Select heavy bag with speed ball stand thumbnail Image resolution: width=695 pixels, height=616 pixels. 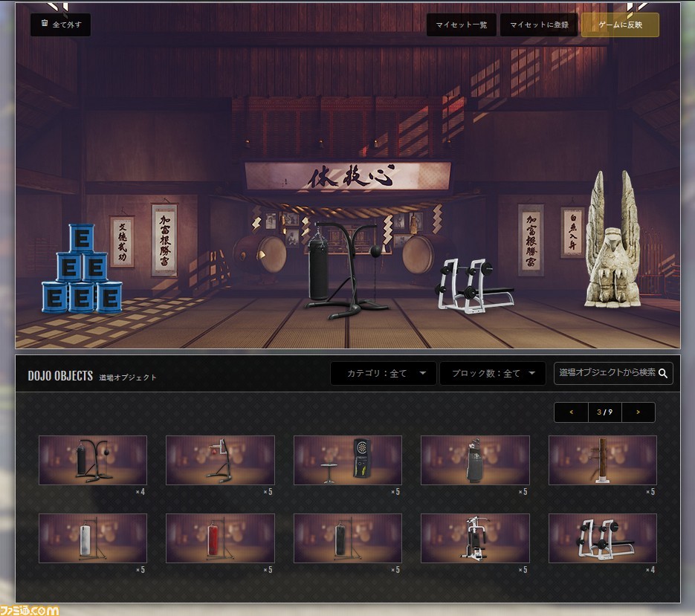(93, 460)
